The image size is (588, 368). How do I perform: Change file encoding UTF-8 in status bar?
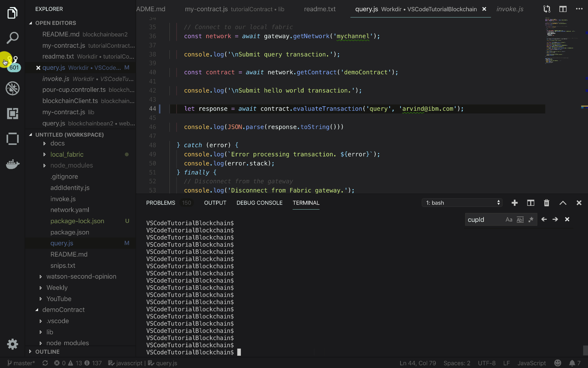487,363
